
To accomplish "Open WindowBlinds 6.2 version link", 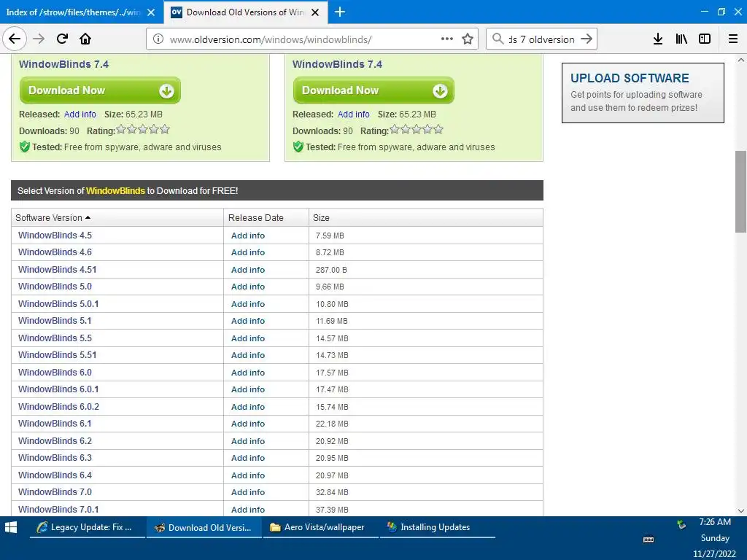I will click(55, 441).
